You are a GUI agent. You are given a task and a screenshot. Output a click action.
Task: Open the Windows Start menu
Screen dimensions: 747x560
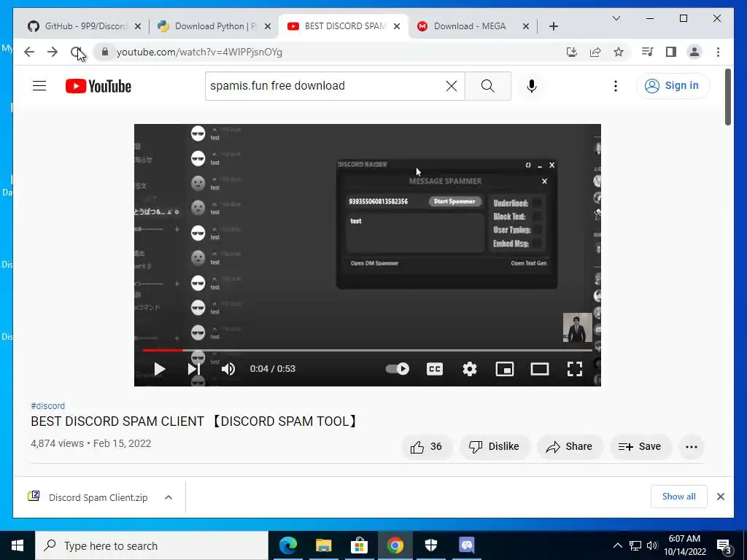click(18, 545)
